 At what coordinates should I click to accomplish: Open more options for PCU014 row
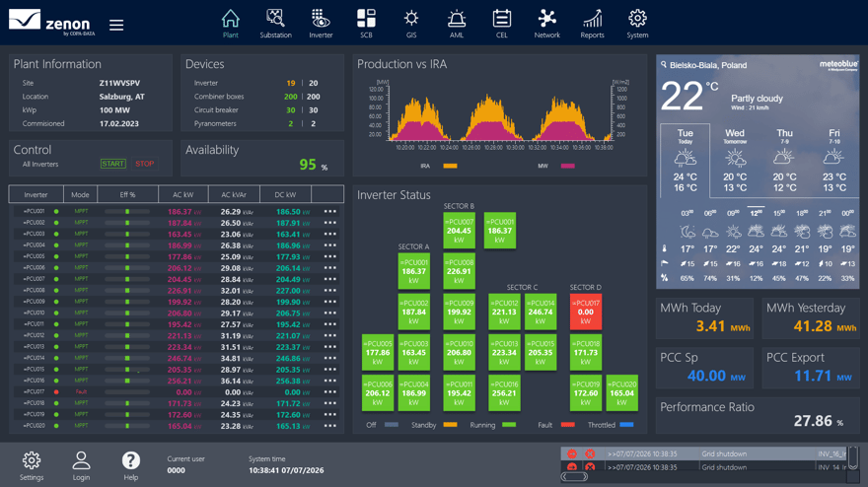[x=329, y=358]
